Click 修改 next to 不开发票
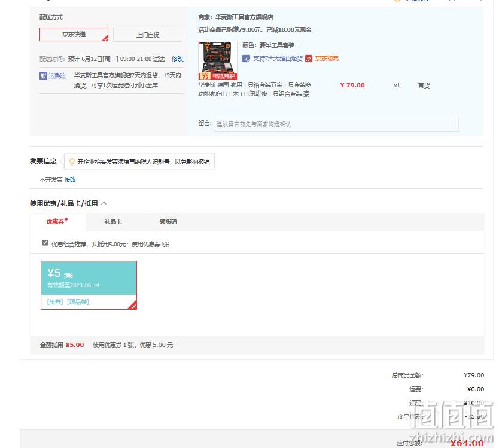Screen dimensions: 499x448 (70, 180)
